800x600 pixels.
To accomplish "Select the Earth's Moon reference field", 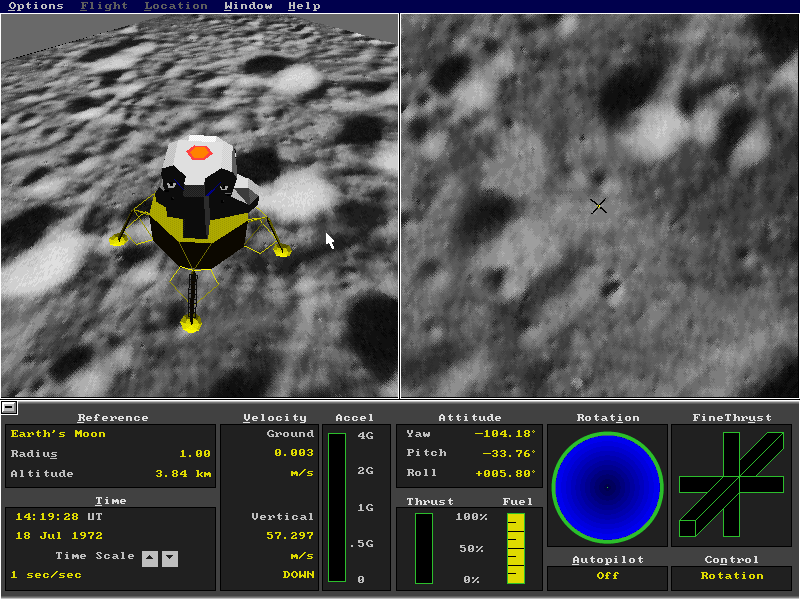I will (x=58, y=434).
